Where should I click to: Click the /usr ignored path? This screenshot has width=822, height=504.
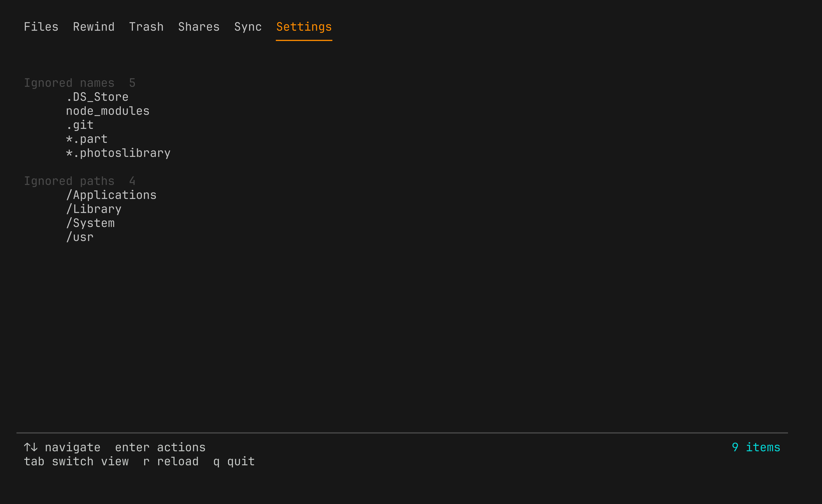[80, 237]
